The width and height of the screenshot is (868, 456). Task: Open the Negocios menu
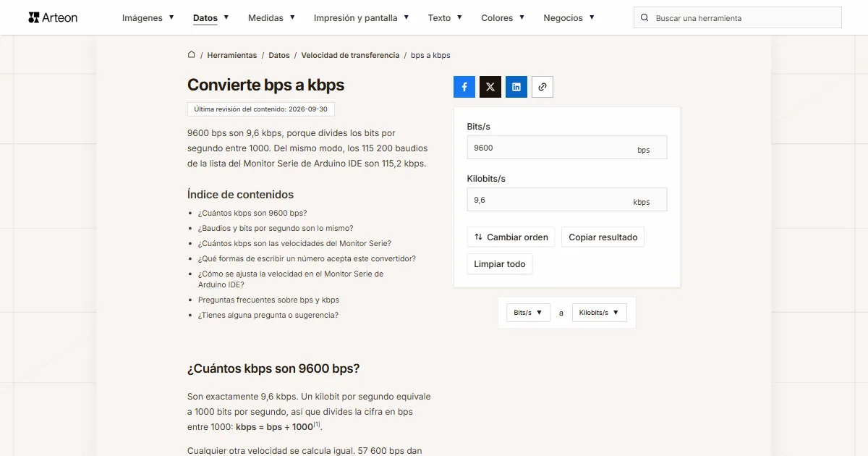(x=569, y=18)
